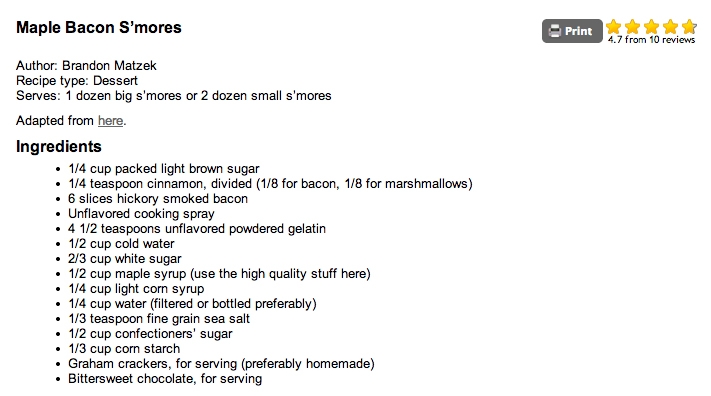Open the "here" adapted-from link
Screen dimensions: 711x396
tap(111, 121)
